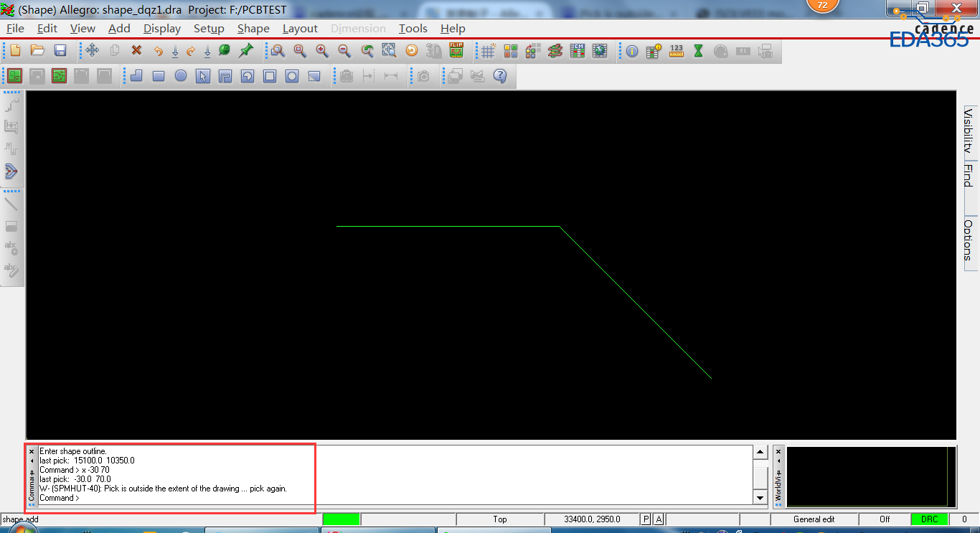Click the green DRC status indicator

pyautogui.click(x=930, y=519)
